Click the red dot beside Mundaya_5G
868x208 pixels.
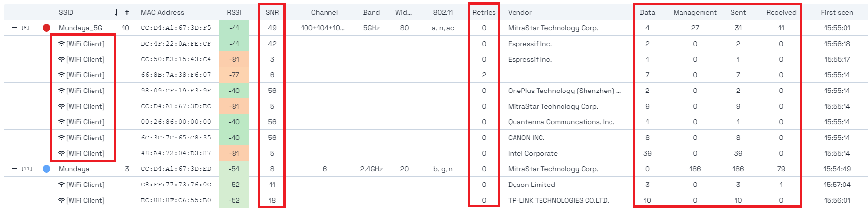(x=47, y=28)
